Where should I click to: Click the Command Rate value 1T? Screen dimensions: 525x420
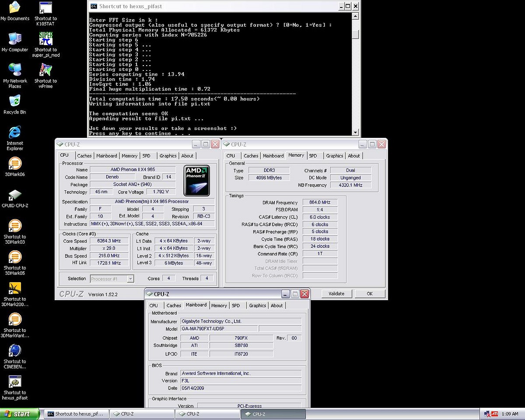(x=320, y=254)
